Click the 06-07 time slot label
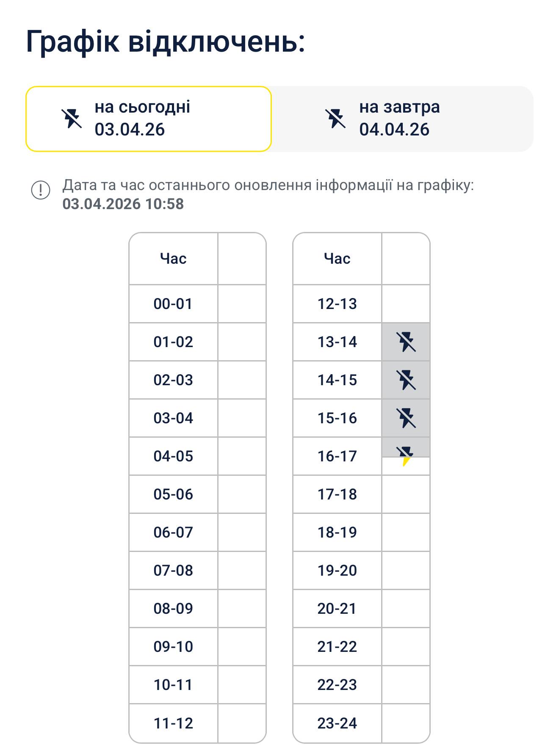 pyautogui.click(x=173, y=532)
